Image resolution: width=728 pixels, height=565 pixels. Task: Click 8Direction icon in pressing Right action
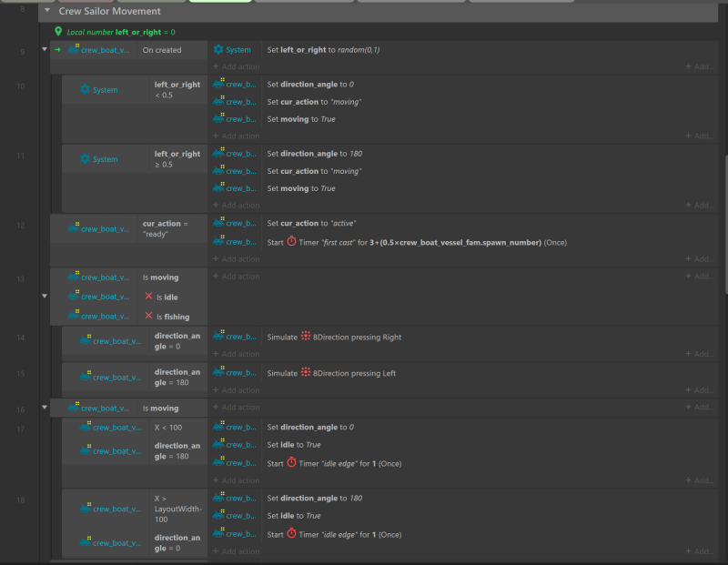click(x=305, y=338)
